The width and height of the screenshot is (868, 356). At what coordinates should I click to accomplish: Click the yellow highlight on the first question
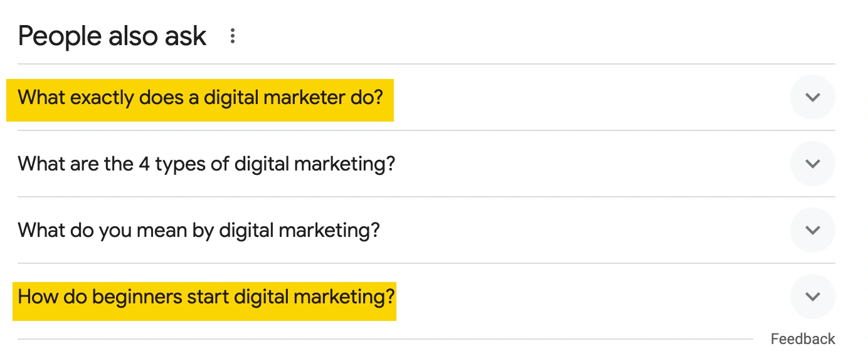pos(200,100)
